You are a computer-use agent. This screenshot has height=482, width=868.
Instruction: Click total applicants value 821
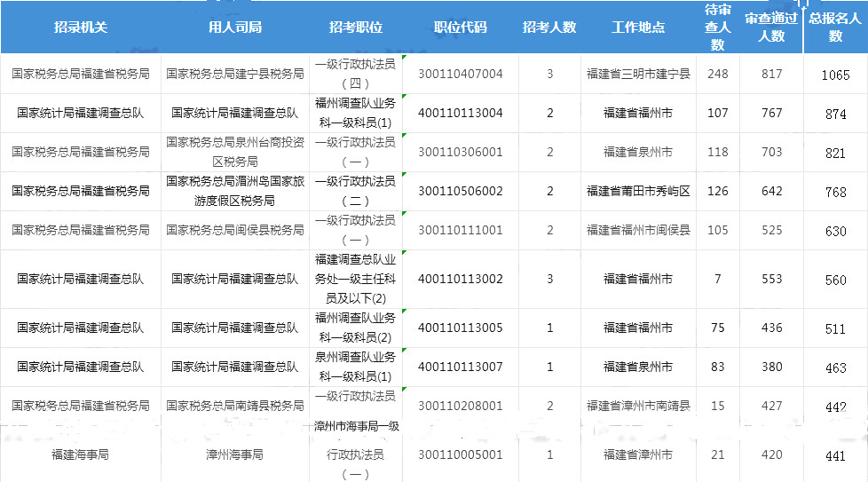pyautogui.click(x=835, y=154)
